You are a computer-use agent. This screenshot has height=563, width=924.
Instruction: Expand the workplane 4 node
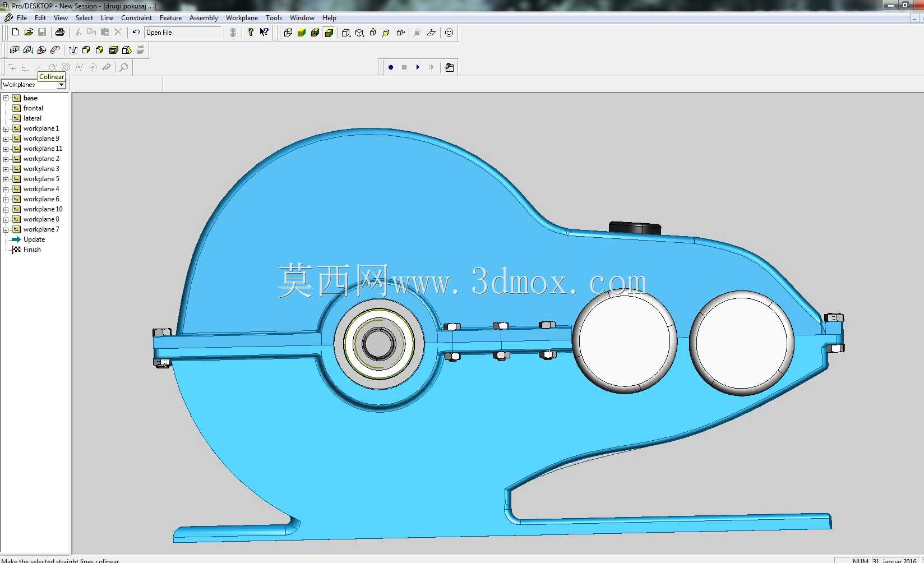coord(6,189)
